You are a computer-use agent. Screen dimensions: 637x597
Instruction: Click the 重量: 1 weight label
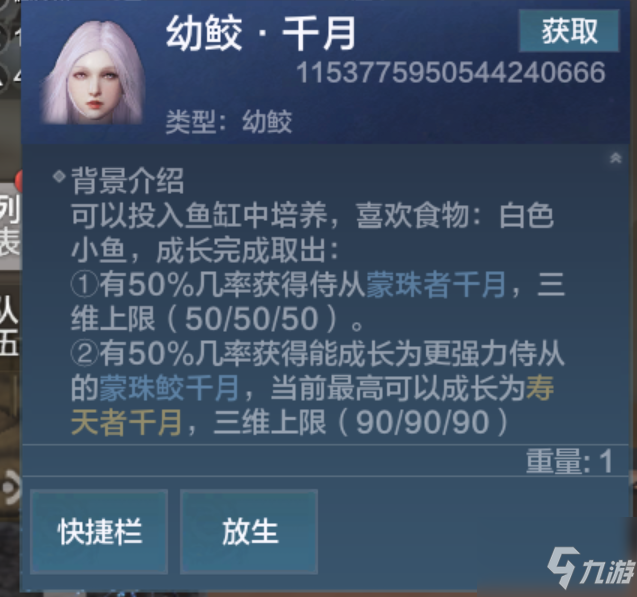570,461
